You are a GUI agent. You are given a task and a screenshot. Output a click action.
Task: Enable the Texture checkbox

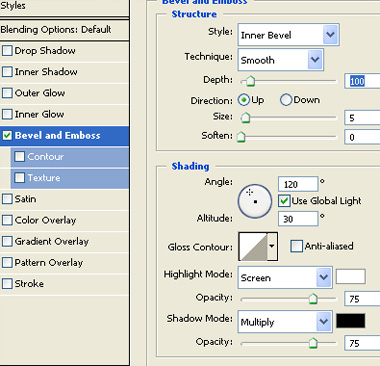(x=20, y=178)
